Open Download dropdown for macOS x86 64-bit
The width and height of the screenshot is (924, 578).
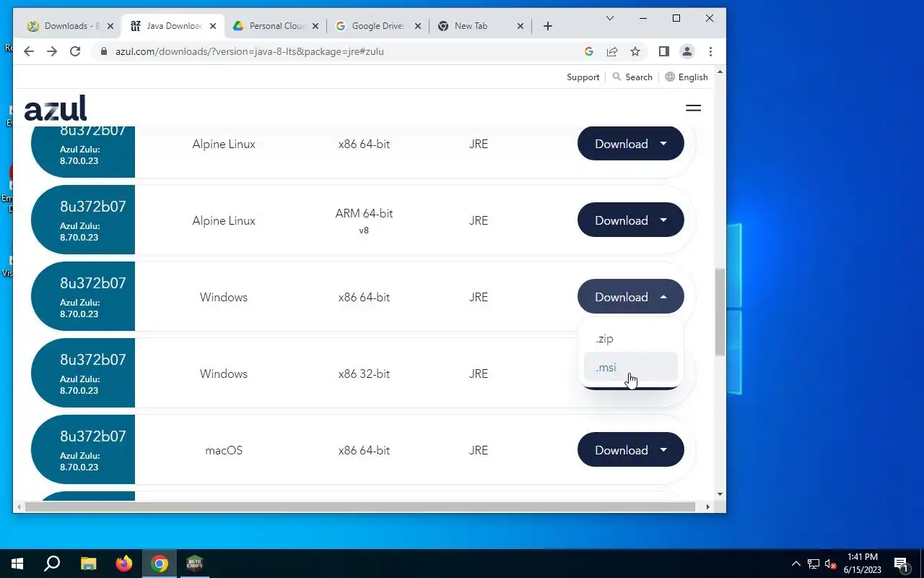pos(630,450)
